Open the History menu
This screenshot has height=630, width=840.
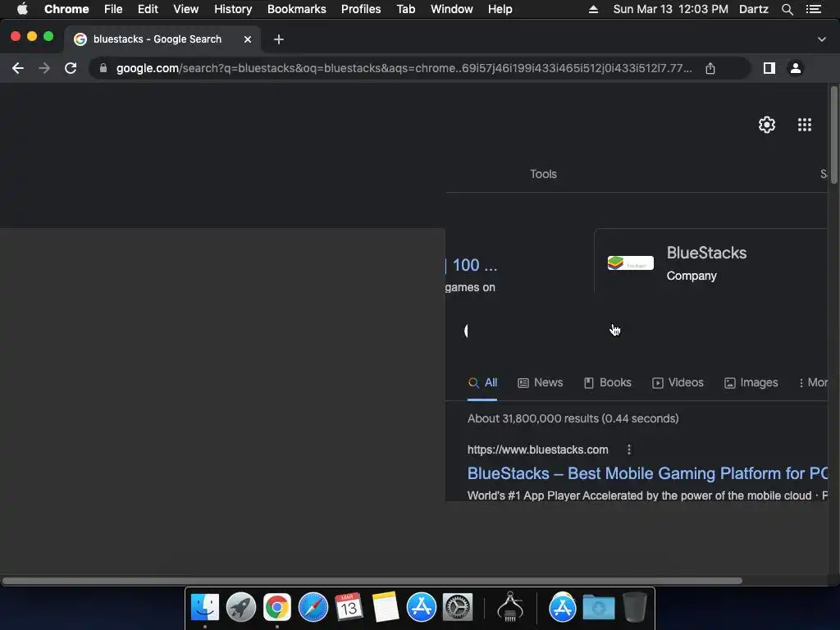pos(233,9)
